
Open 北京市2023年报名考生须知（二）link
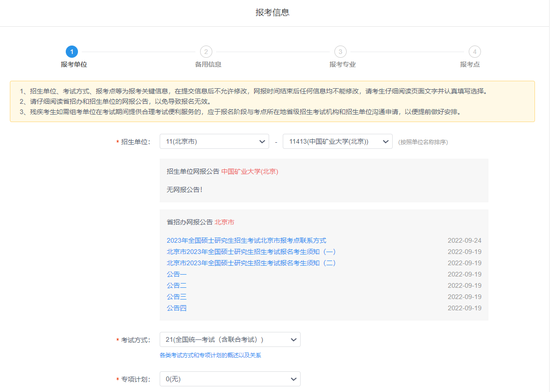[x=251, y=263]
